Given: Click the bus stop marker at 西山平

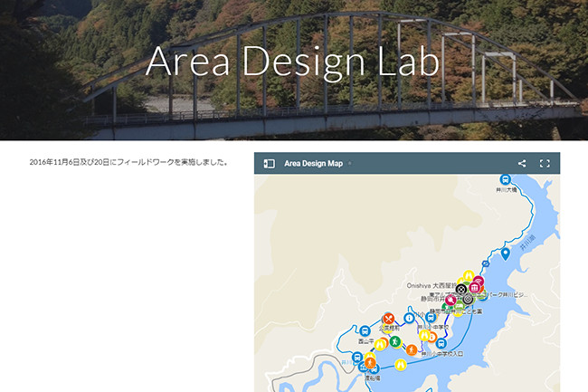Looking at the screenshot, I should [x=363, y=331].
